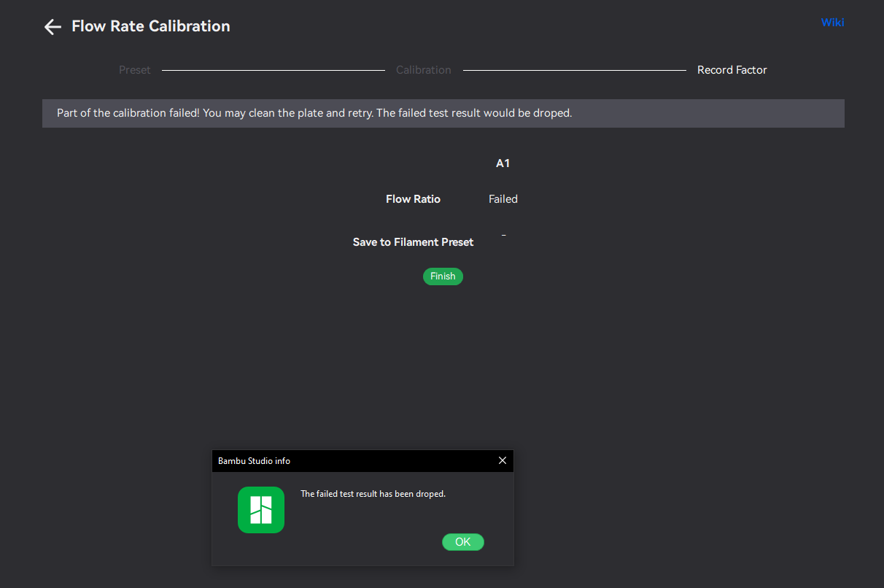Select the Calibration step
The image size is (884, 588).
423,70
